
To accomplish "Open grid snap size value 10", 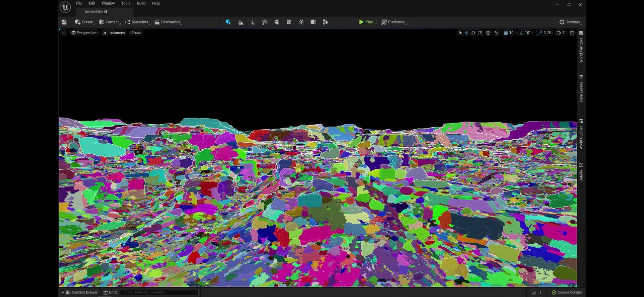I will 512,33.
